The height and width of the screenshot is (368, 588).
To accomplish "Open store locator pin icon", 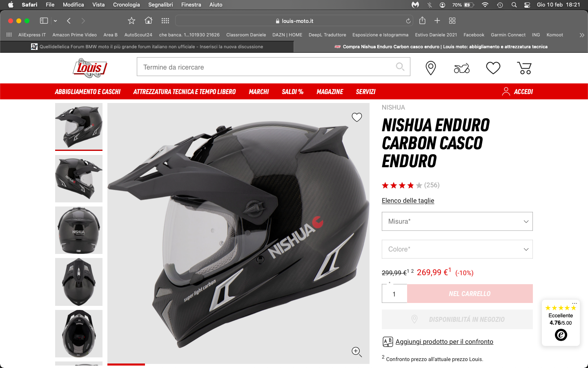I will (430, 68).
